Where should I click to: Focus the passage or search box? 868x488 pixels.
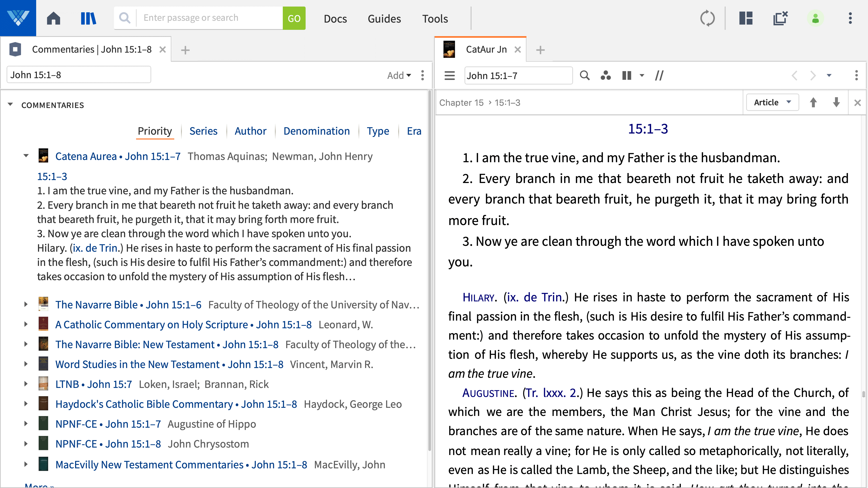pos(209,18)
